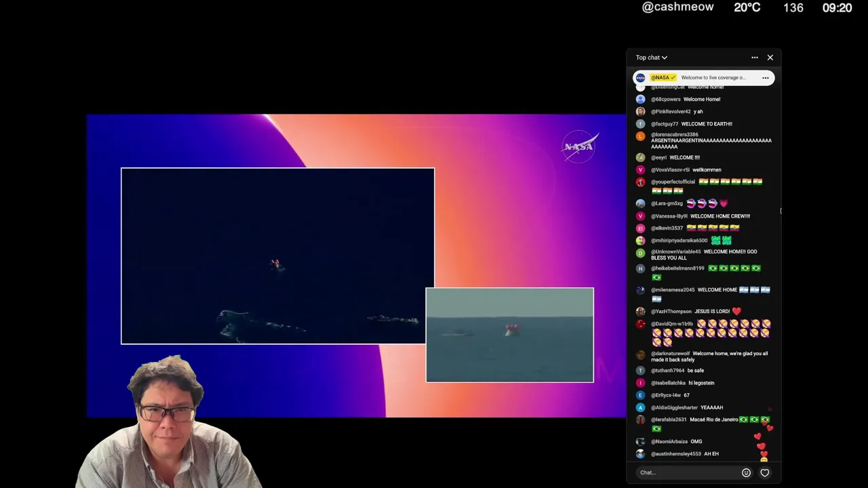This screenshot has height=488, width=868.
Task: Click the avatar of @YazHThompson
Action: point(640,312)
